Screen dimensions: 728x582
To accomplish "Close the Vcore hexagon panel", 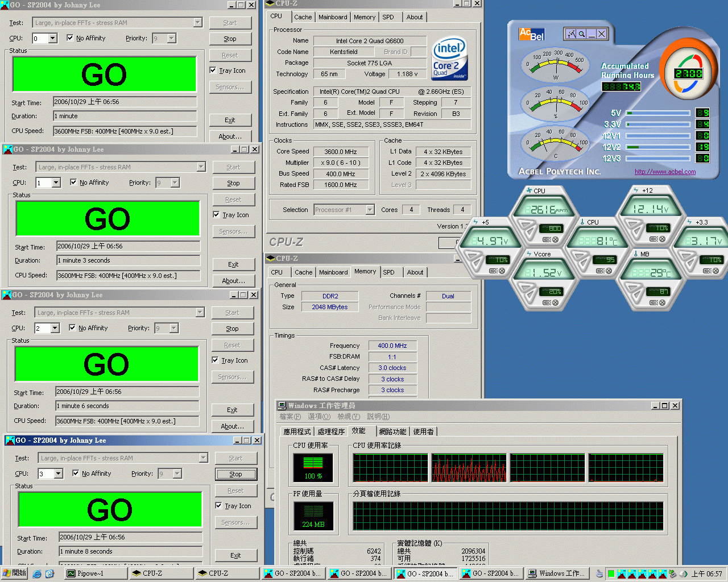I will (x=555, y=302).
